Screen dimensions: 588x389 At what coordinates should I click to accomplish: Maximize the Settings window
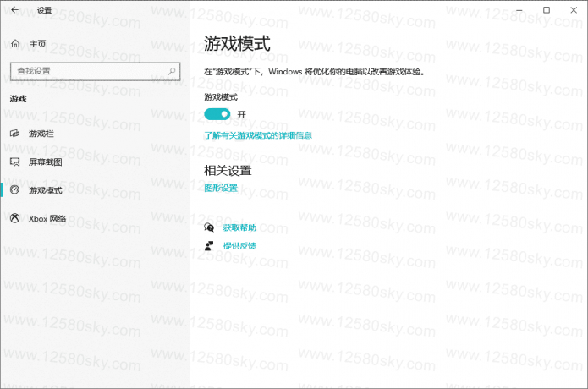coord(547,10)
